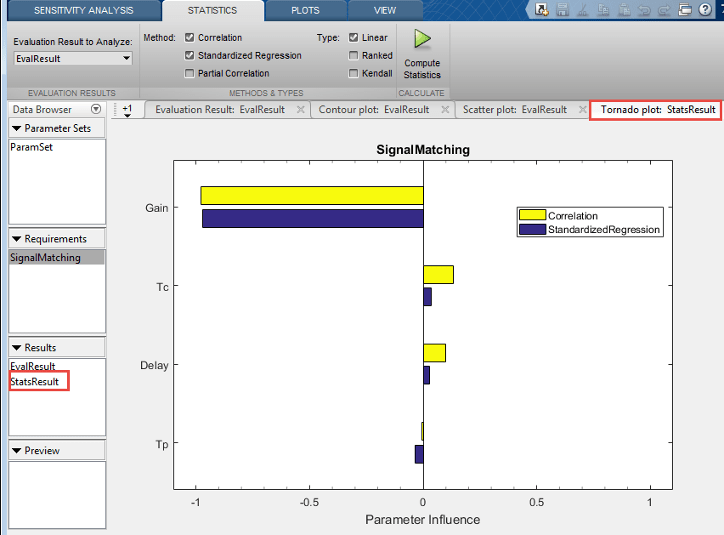Screen dimensions: 724x535
Task: Select SignalMatching in Requirements list
Action: pyautogui.click(x=56, y=258)
